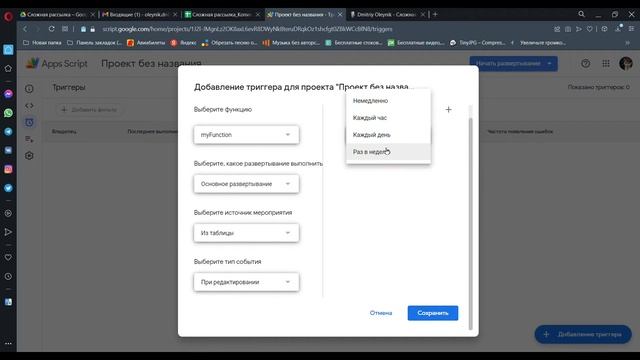
Task: Click the floating 'Добавление триггера' button
Action: (x=583, y=334)
